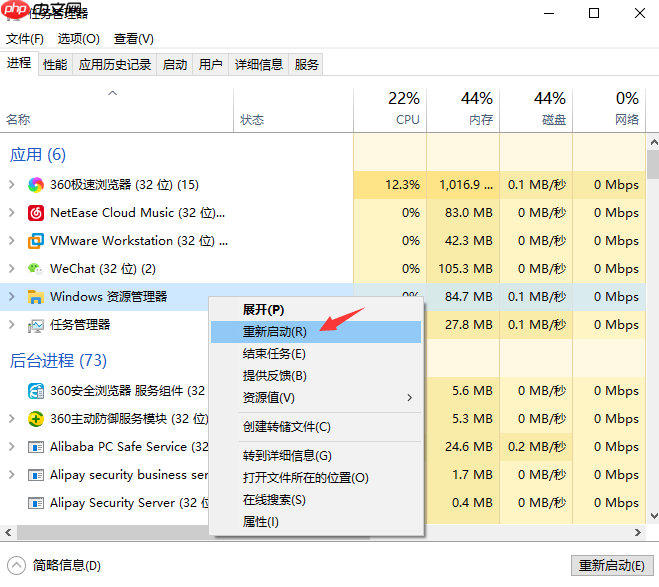Click the Alibaba PC Safe Service icon
The height and width of the screenshot is (587, 659).
pos(36,447)
